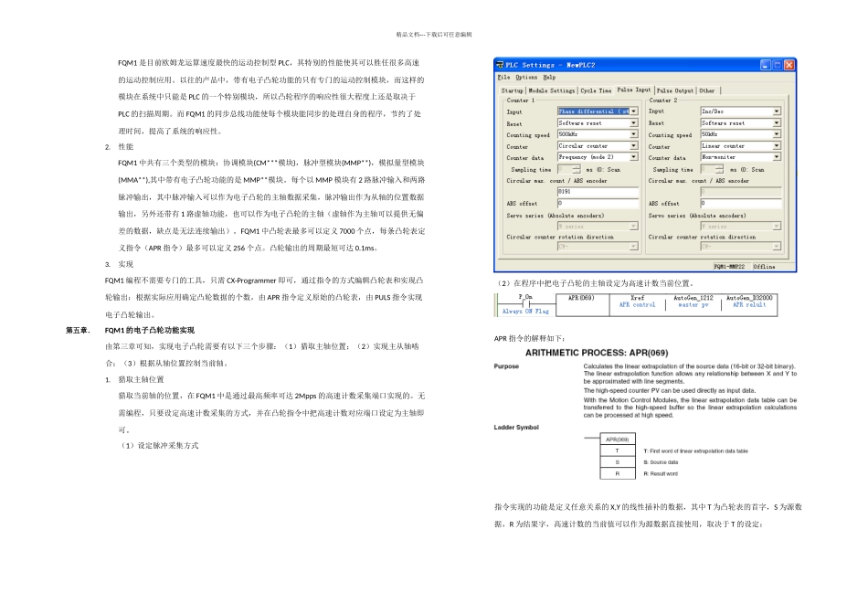Image resolution: width=868 pixels, height=614 pixels.
Task: Click Counter 2 circular max count field
Action: (741, 192)
